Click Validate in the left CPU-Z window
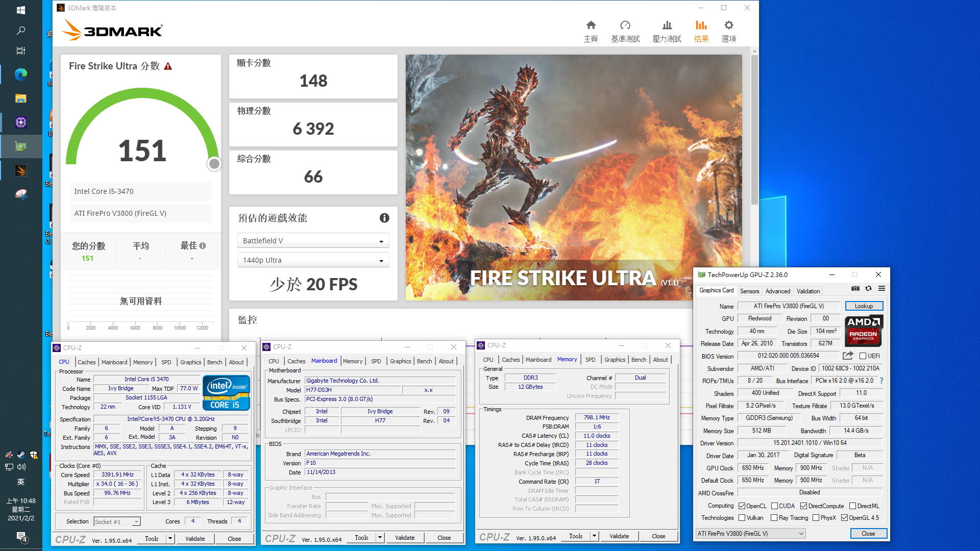 click(195, 539)
